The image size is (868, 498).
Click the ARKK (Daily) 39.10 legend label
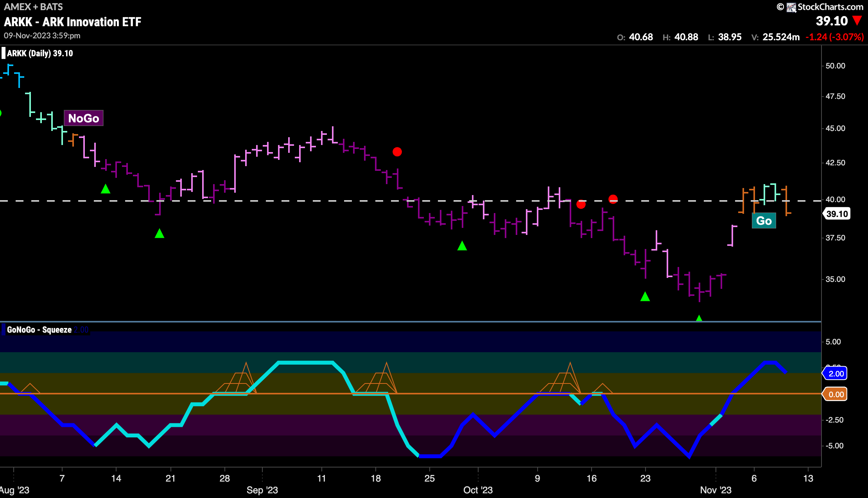(40, 53)
